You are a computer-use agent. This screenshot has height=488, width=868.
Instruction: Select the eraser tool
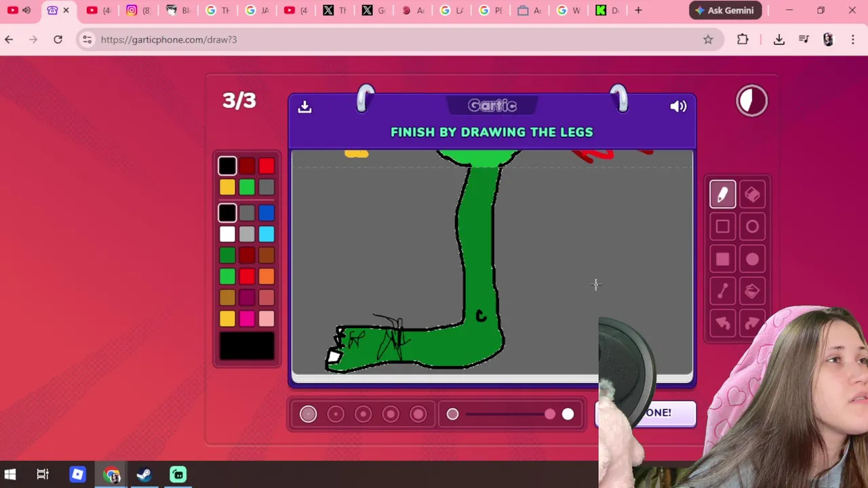[x=752, y=195]
